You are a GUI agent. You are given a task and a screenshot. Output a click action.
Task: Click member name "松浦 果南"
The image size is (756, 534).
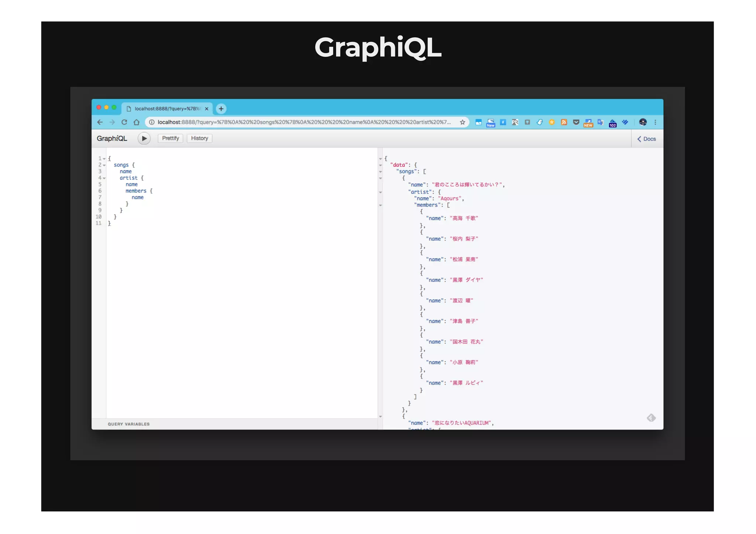coord(464,259)
